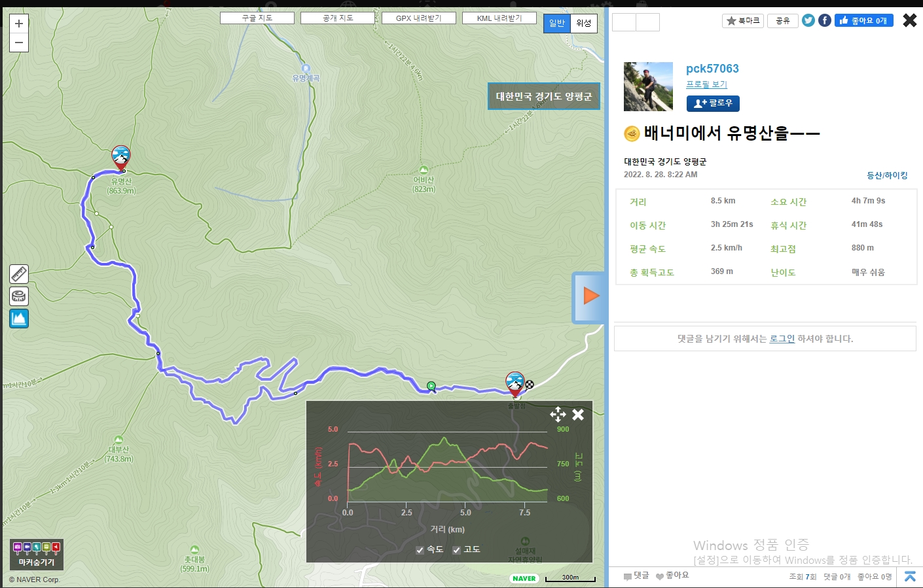Click the 공유 share button
The width and height of the screenshot is (923, 588).
[x=783, y=21]
